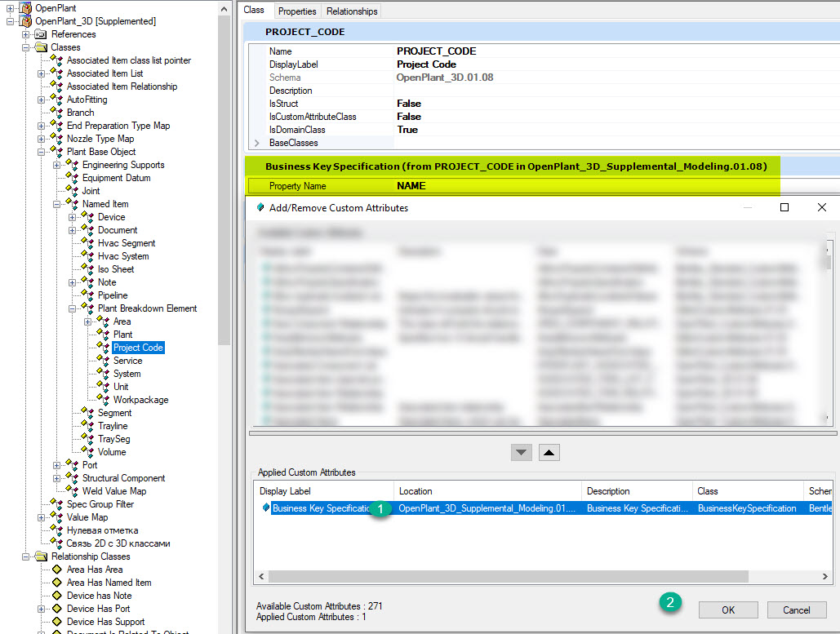This screenshot has height=634, width=840.
Task: Click the Location column header
Action: pyautogui.click(x=488, y=491)
